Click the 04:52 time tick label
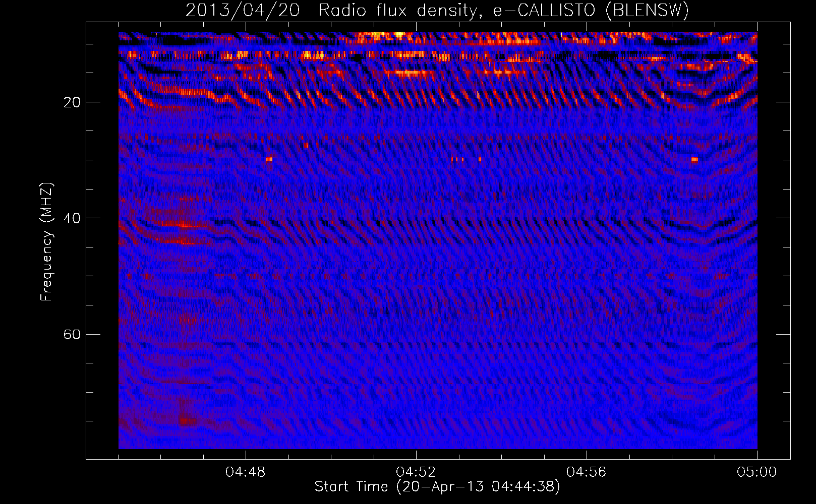816x504 pixels. (416, 472)
